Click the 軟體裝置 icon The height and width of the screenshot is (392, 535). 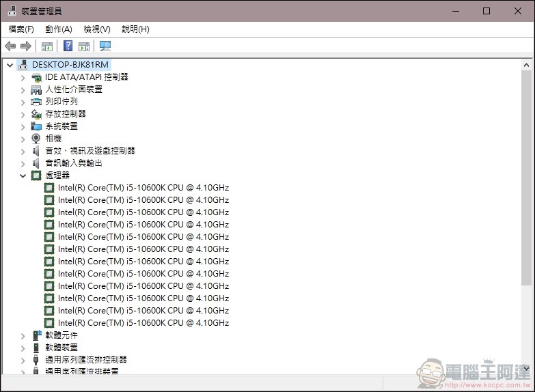pos(36,348)
